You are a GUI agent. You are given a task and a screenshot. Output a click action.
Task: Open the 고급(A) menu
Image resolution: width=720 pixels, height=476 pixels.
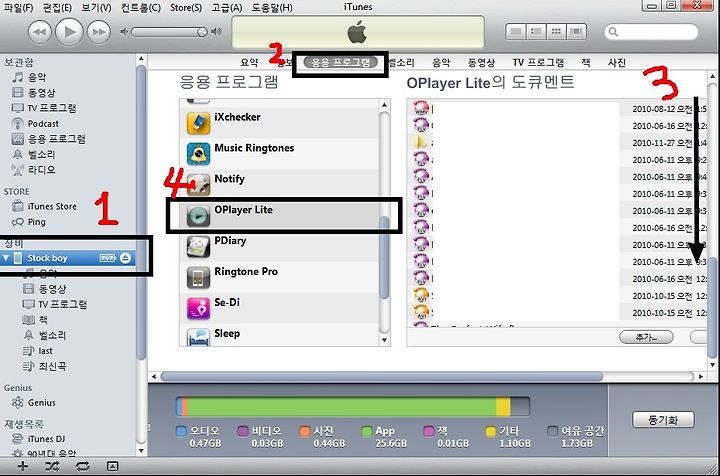tap(226, 7)
